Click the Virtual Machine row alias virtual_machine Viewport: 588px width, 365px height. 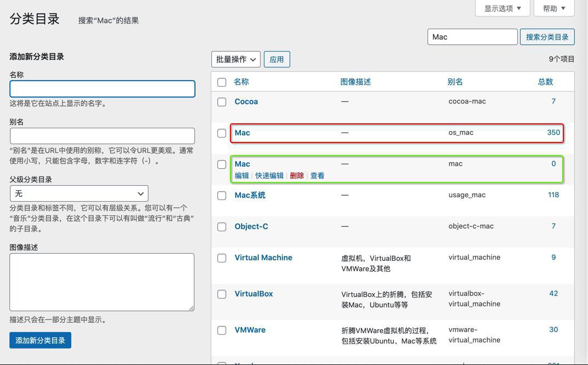(x=474, y=257)
